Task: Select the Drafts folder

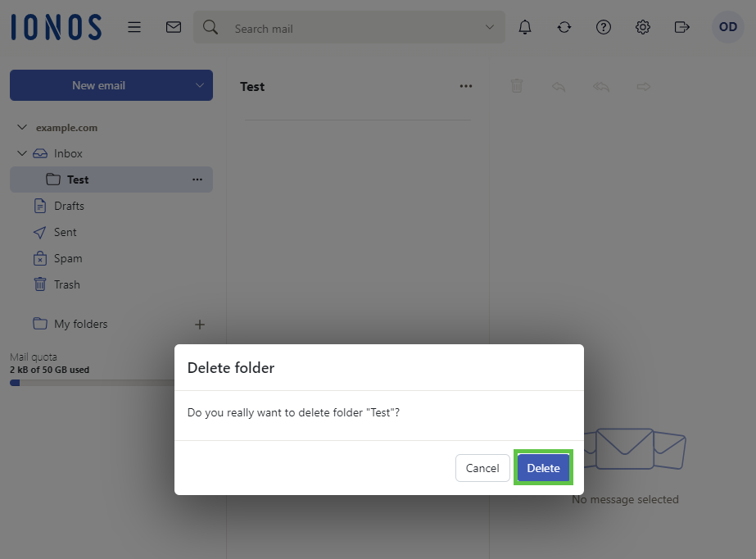Action: tap(69, 206)
